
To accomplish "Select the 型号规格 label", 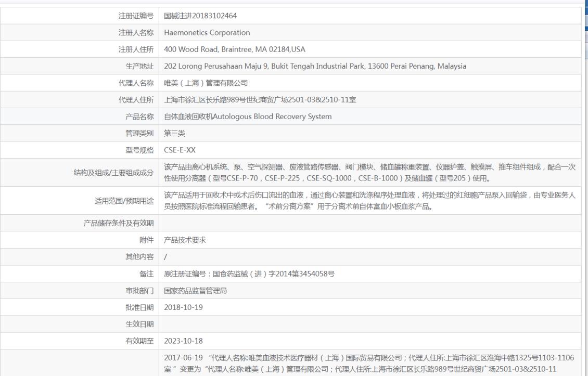I will point(139,150).
